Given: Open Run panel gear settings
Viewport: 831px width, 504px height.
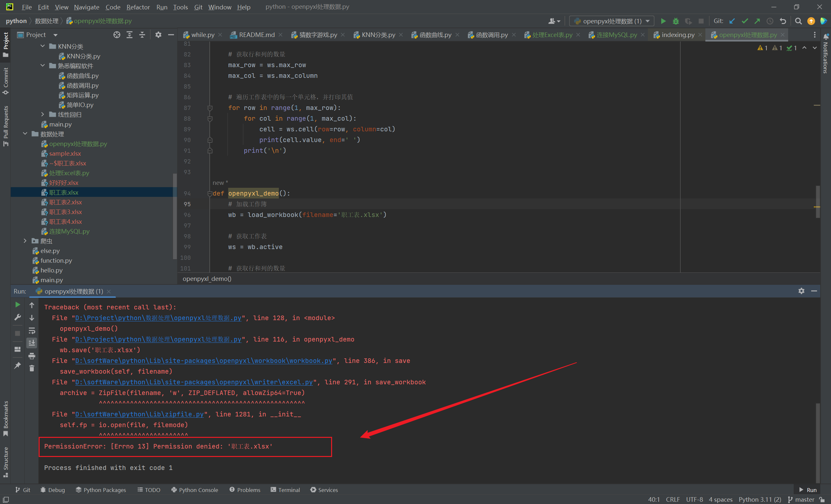Looking at the screenshot, I should coord(801,291).
